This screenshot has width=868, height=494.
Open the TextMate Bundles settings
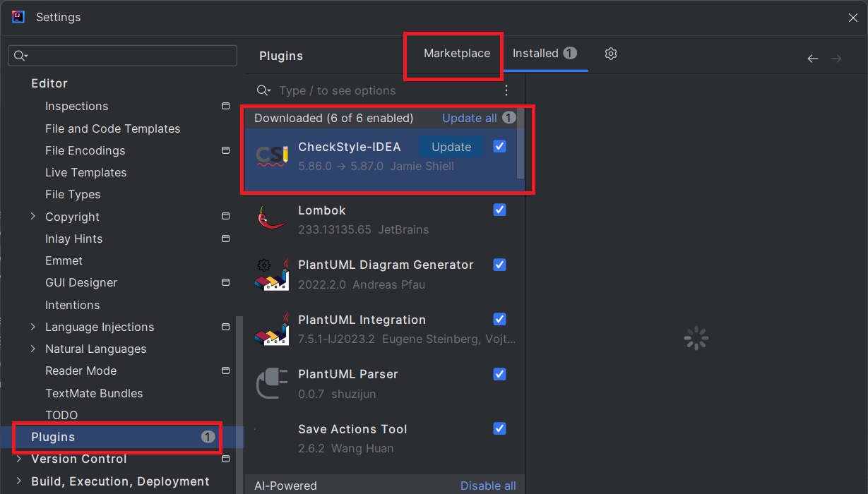(94, 393)
